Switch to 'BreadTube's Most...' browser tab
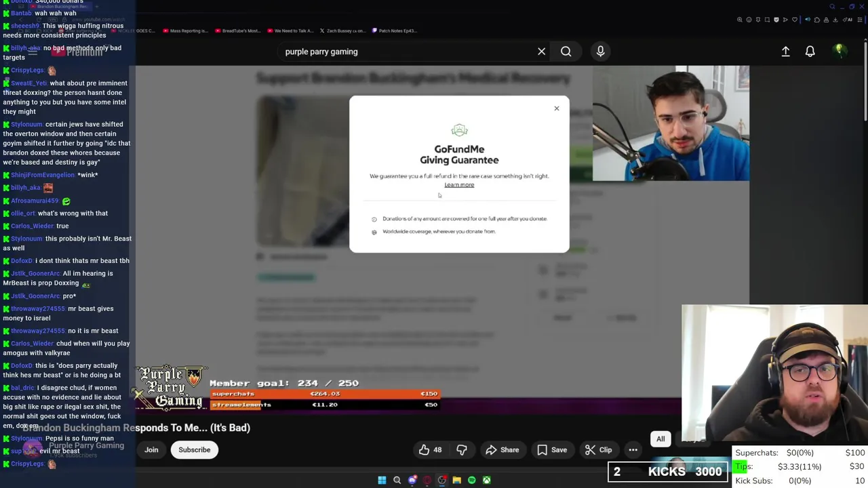This screenshot has width=868, height=488. pos(237,30)
